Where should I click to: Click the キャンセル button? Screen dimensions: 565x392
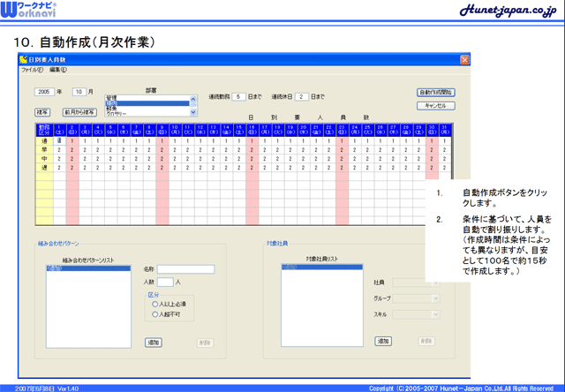point(436,105)
